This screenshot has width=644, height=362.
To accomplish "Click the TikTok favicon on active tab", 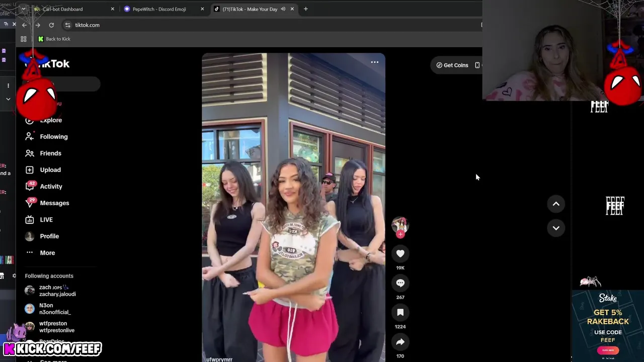I will coord(217,9).
